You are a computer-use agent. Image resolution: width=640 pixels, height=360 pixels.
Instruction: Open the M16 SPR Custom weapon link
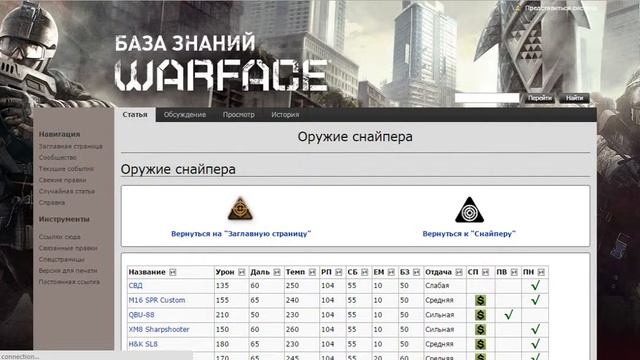pos(157,300)
